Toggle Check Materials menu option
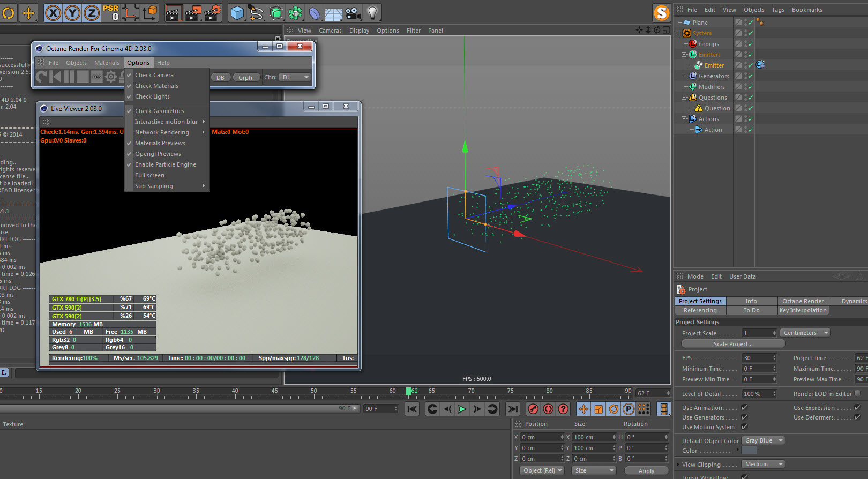The image size is (868, 479). [x=156, y=86]
